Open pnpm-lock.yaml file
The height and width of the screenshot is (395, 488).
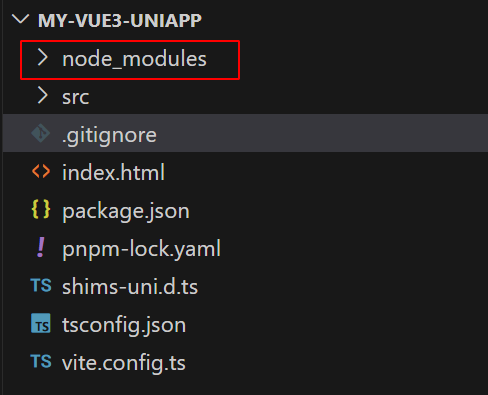(141, 249)
